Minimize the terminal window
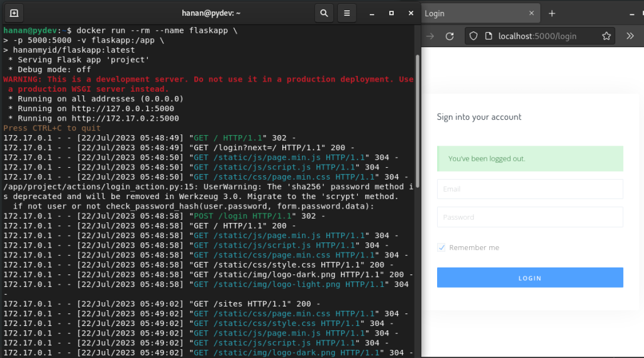 tap(372, 14)
